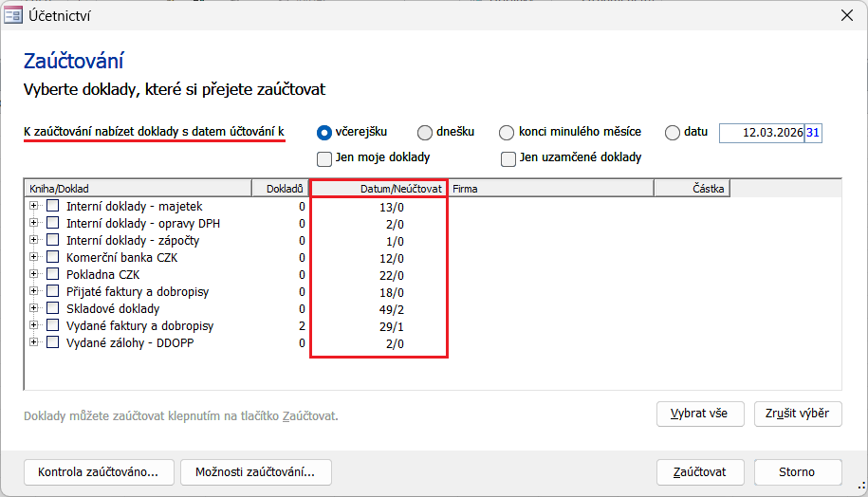
Task: Click document count '2' in Vydané faktury row
Action: (x=302, y=326)
